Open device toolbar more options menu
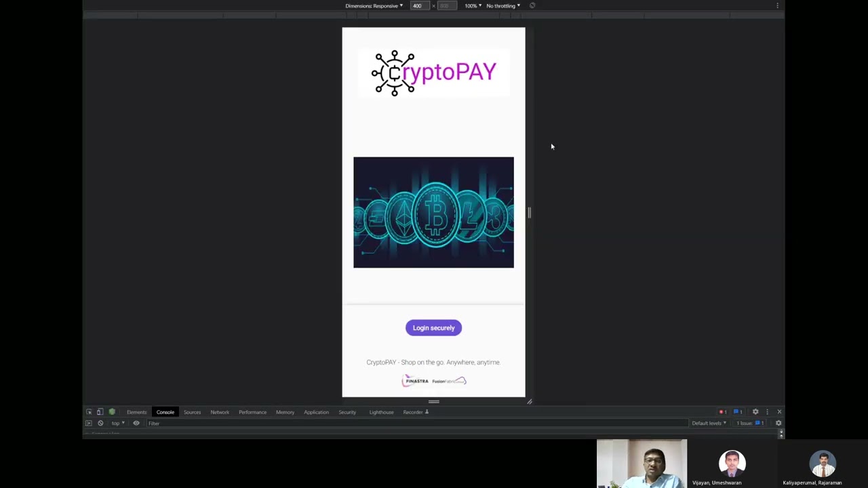 777,6
